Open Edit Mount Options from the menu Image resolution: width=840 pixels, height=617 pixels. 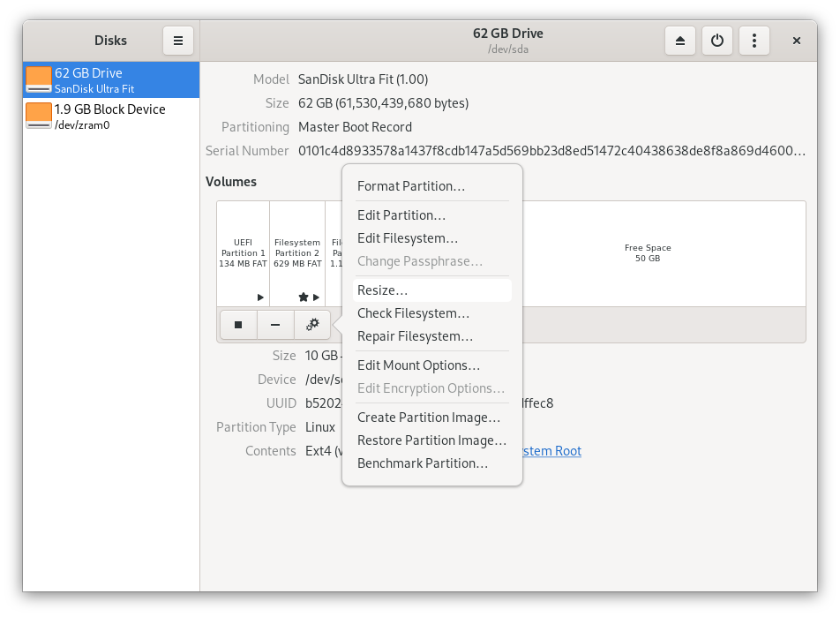tap(416, 365)
